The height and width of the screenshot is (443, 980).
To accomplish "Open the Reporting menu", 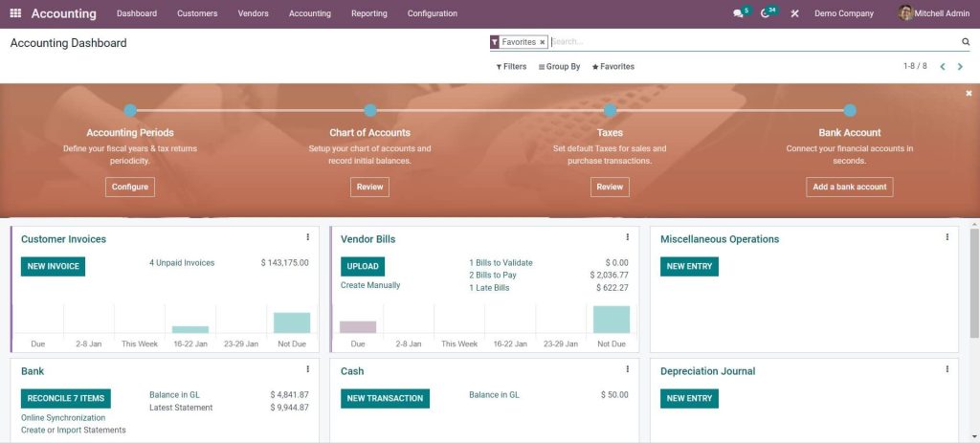I will (369, 13).
